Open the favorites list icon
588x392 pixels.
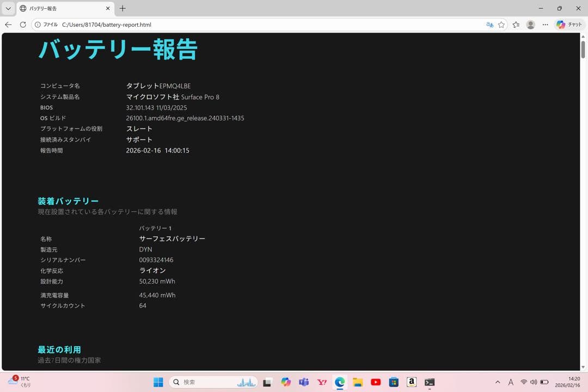516,24
